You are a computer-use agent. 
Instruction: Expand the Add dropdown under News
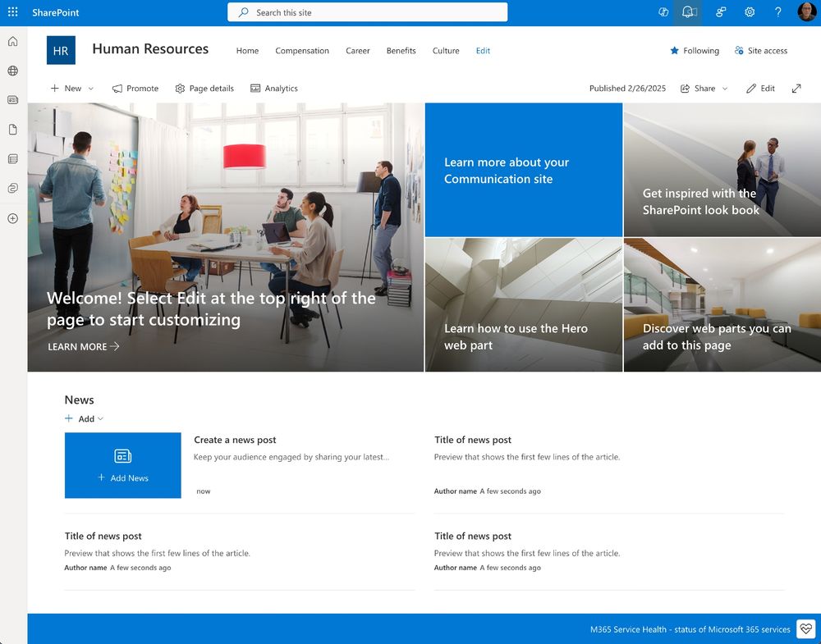click(100, 418)
